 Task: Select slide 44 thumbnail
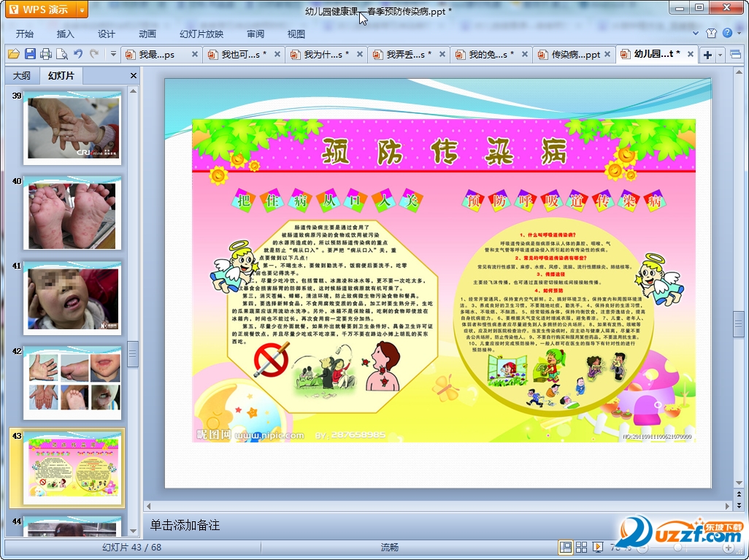tap(72, 526)
